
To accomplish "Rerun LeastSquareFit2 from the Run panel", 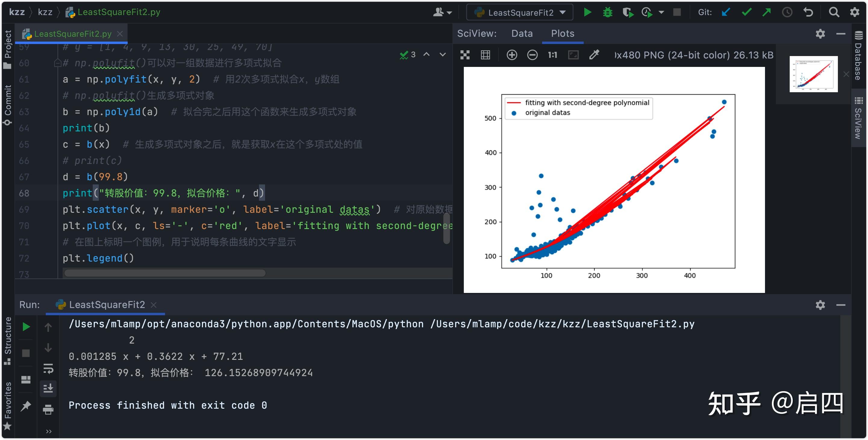I will pyautogui.click(x=26, y=326).
